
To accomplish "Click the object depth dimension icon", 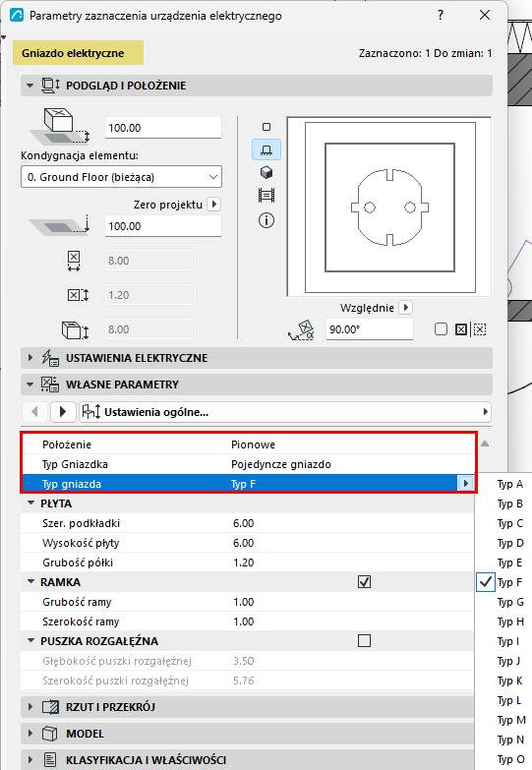I will [x=78, y=295].
